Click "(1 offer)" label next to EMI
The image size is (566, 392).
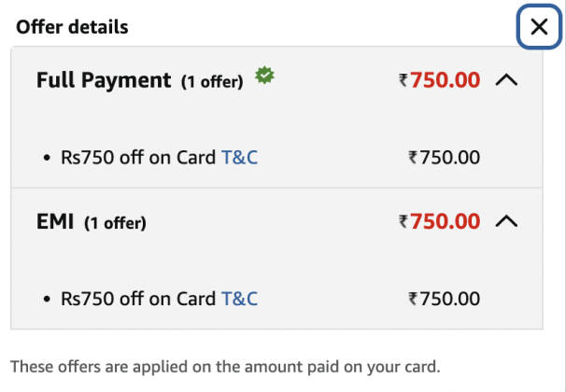pos(115,223)
